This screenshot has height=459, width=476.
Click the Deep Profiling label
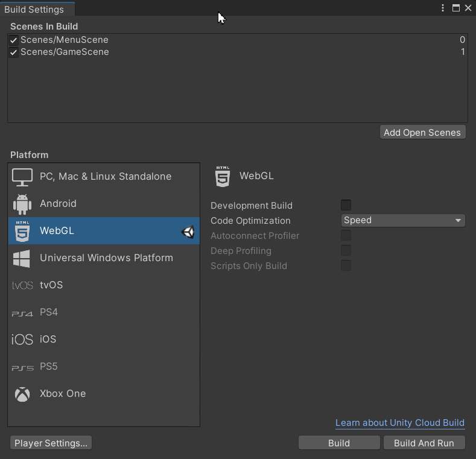tap(241, 251)
